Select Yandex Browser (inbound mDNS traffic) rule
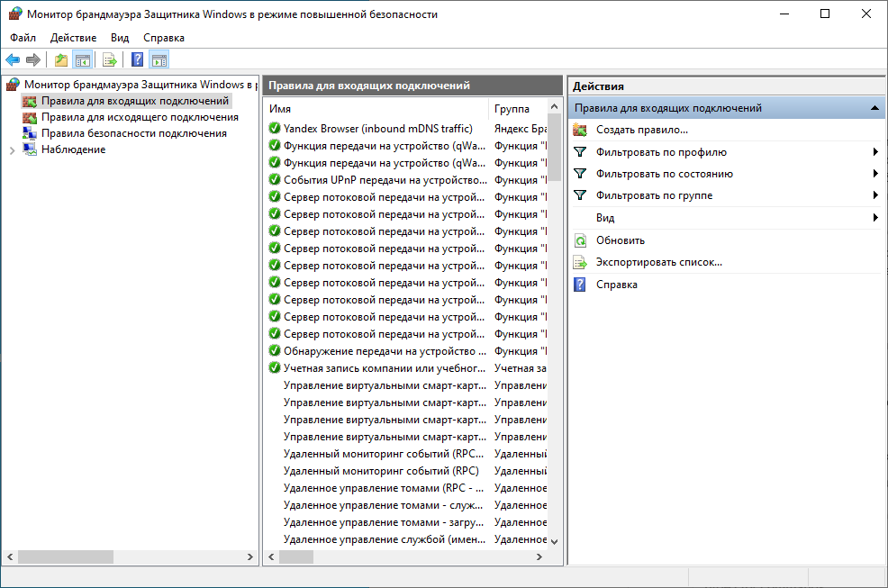 click(377, 129)
